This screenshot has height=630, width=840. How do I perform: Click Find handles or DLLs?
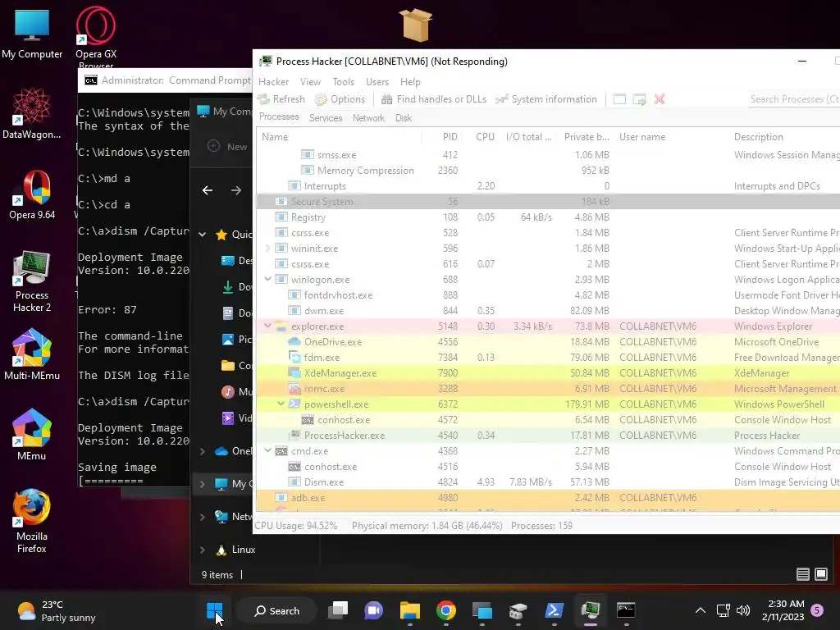coord(433,99)
